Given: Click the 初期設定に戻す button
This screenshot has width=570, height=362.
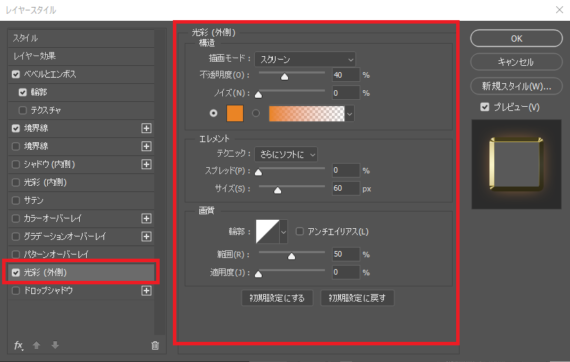Looking at the screenshot, I should [x=357, y=298].
